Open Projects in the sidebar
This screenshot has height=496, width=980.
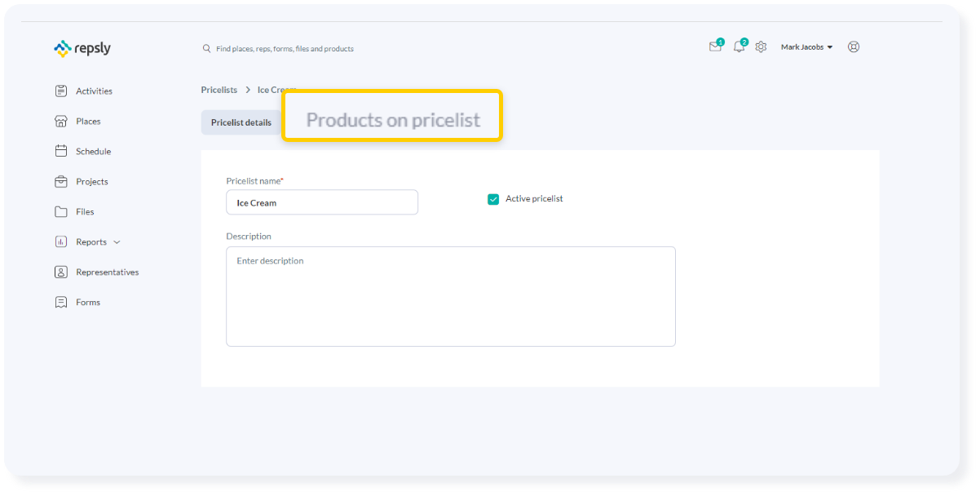click(x=92, y=182)
